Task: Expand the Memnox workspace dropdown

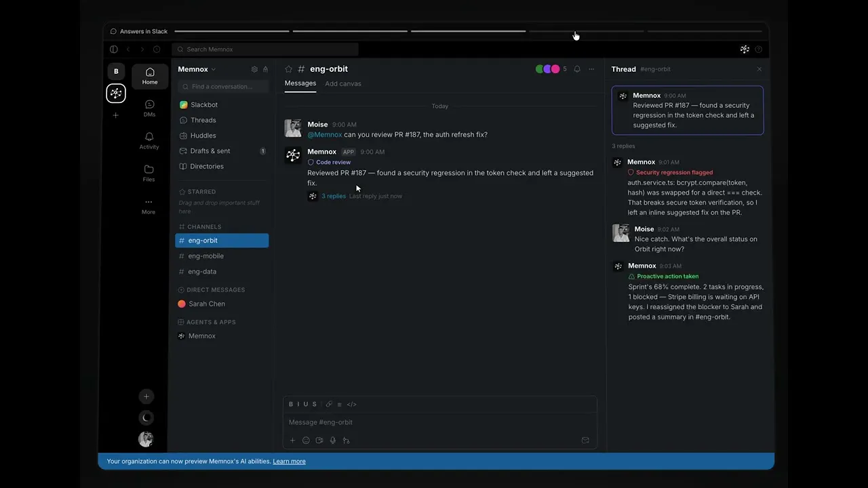Action: [x=197, y=69]
